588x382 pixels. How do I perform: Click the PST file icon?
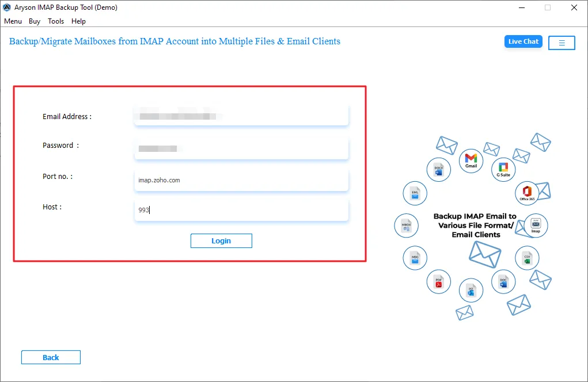click(471, 291)
